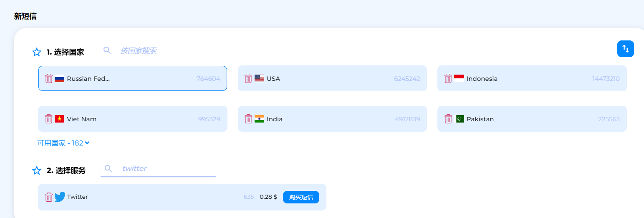Remove Indonesia with its trash icon

[x=448, y=78]
